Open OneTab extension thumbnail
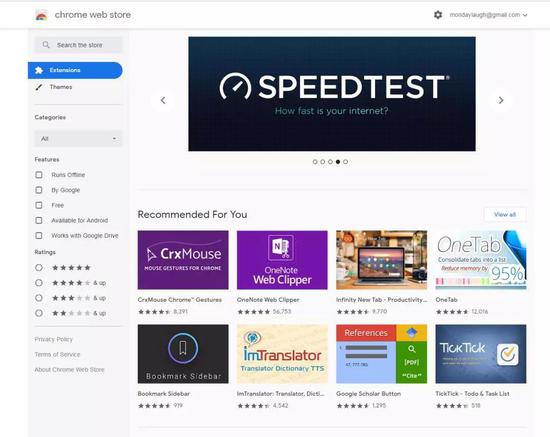Image resolution: width=550 pixels, height=437 pixels. coord(481,260)
